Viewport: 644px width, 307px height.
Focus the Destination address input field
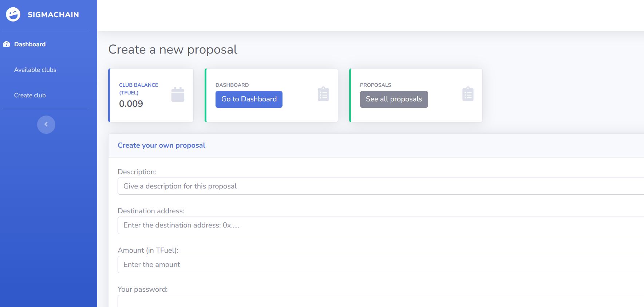(x=379, y=225)
